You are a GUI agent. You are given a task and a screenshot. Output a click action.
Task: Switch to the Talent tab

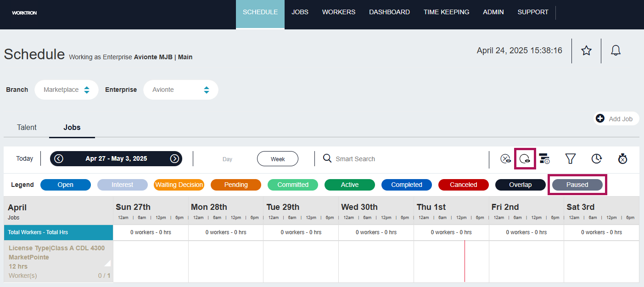click(x=27, y=128)
